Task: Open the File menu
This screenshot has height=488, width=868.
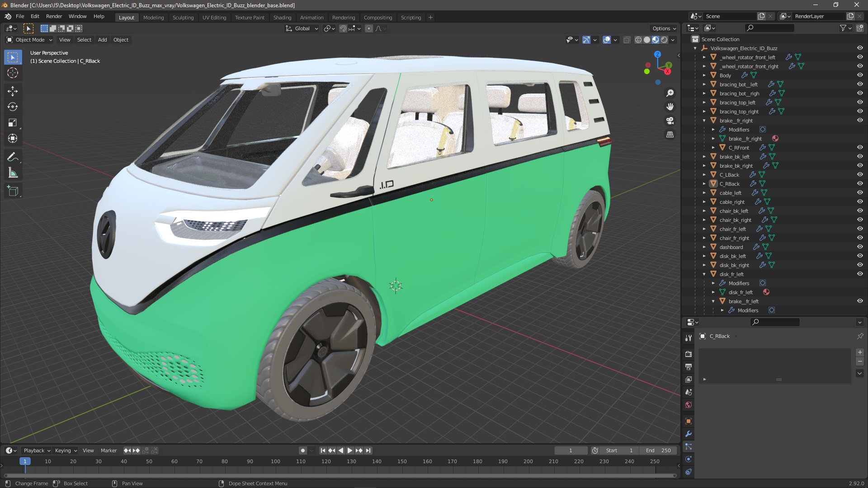Action: (20, 16)
